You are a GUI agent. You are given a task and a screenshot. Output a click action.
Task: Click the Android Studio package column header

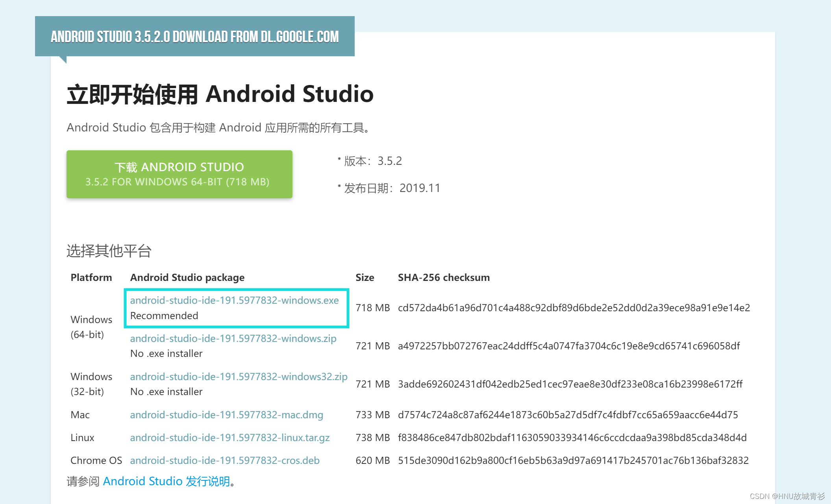coord(187,277)
